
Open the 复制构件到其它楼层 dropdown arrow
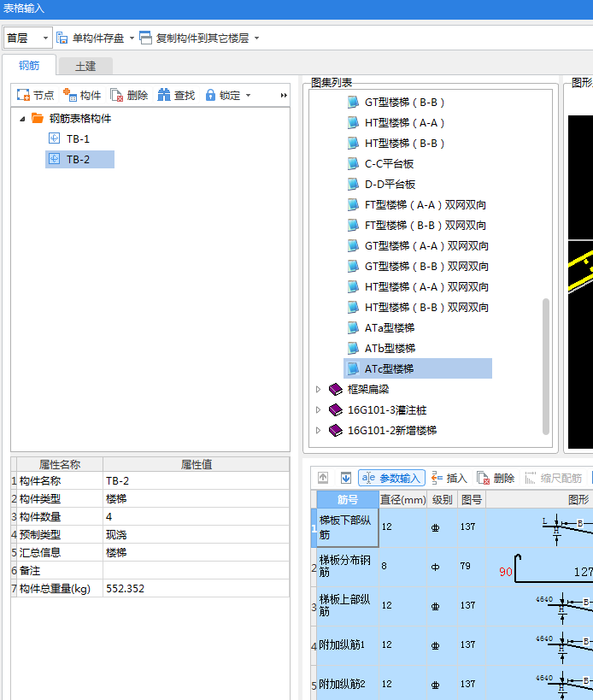[x=256, y=38]
